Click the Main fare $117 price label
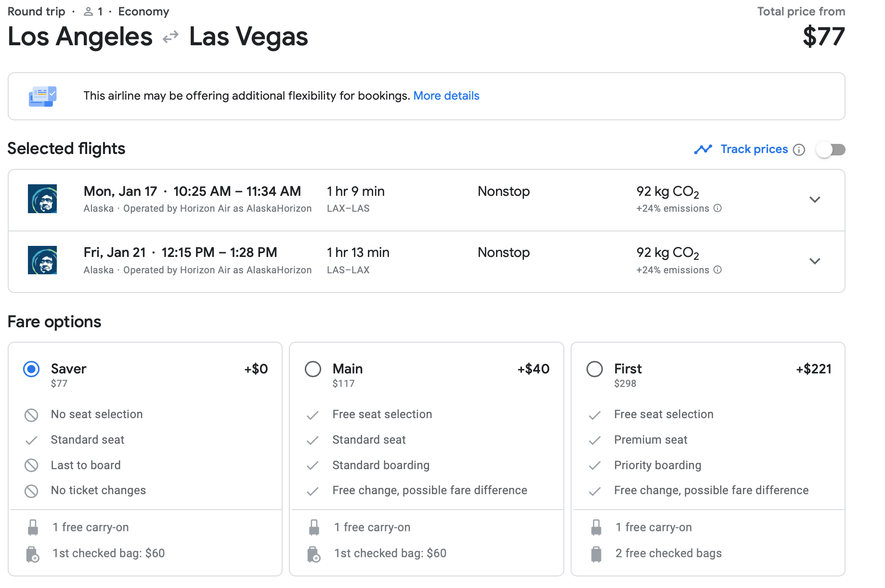The height and width of the screenshot is (588, 885). (343, 383)
